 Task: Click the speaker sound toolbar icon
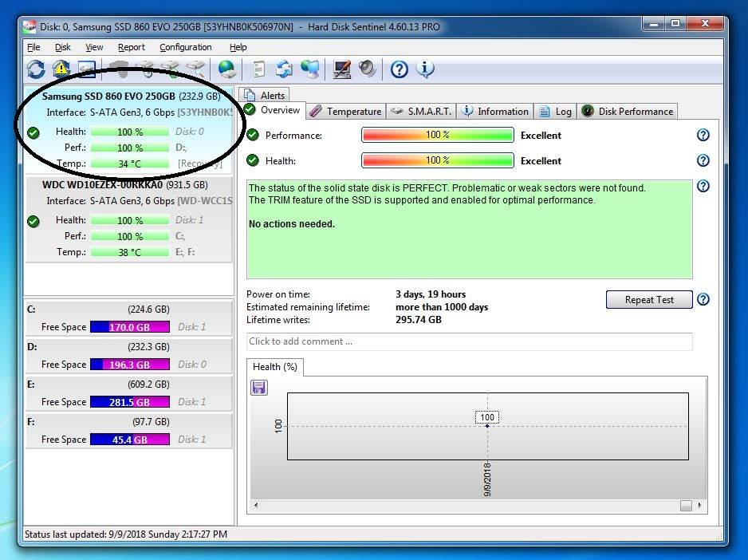pyautogui.click(x=368, y=69)
